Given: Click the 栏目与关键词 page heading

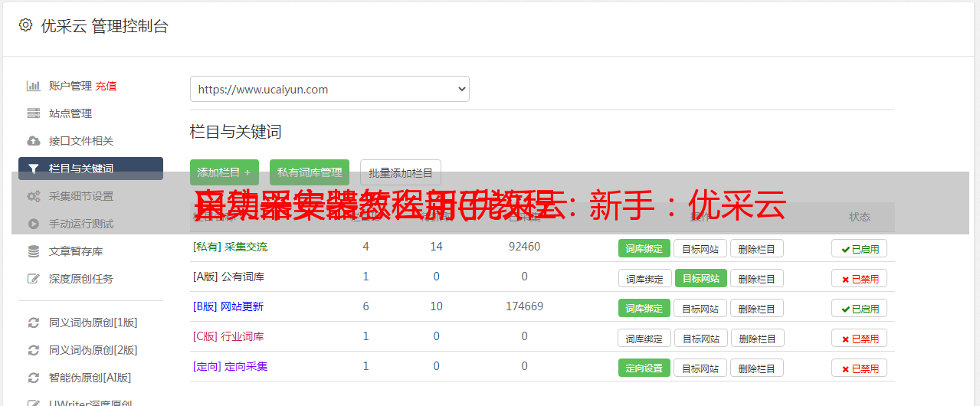Looking at the screenshot, I should [x=236, y=132].
